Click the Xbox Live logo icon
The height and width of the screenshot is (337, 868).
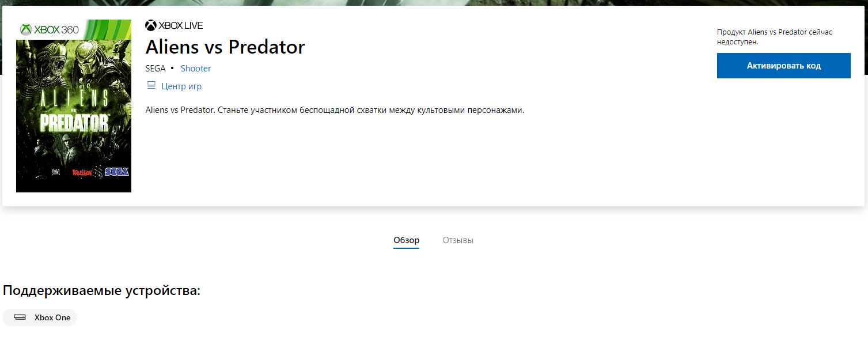pyautogui.click(x=151, y=25)
